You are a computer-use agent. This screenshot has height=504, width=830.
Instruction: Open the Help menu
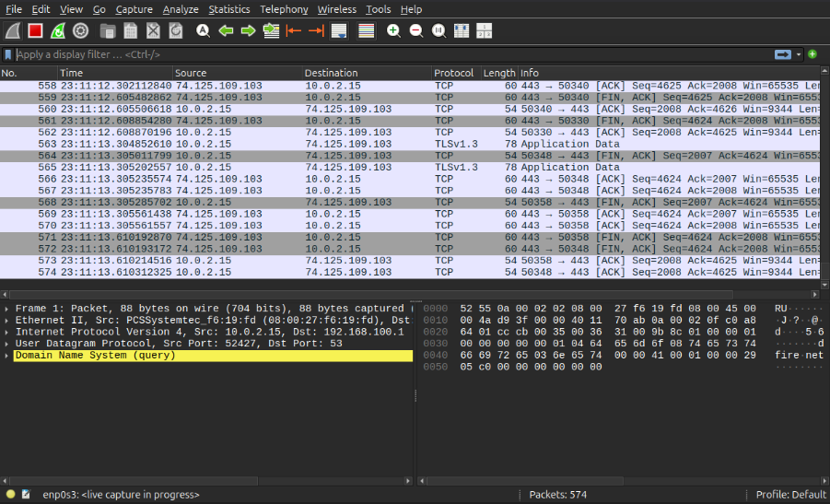click(411, 9)
